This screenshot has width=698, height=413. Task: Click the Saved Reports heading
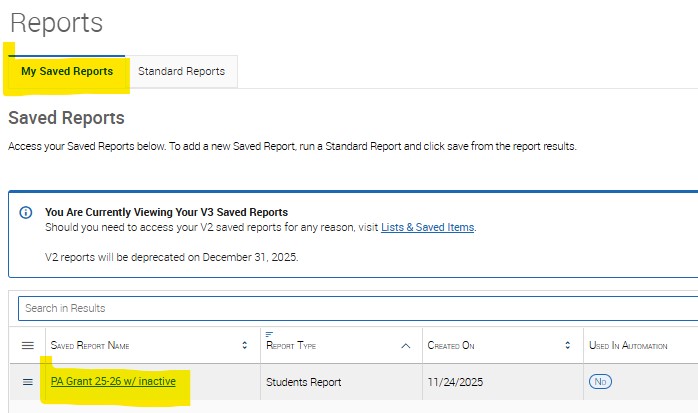66,118
